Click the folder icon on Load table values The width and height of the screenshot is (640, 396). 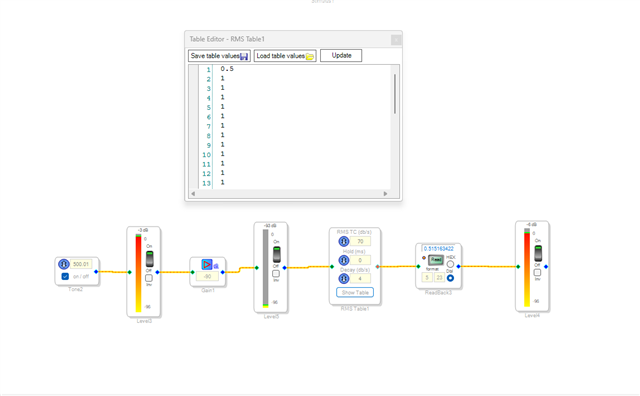310,56
